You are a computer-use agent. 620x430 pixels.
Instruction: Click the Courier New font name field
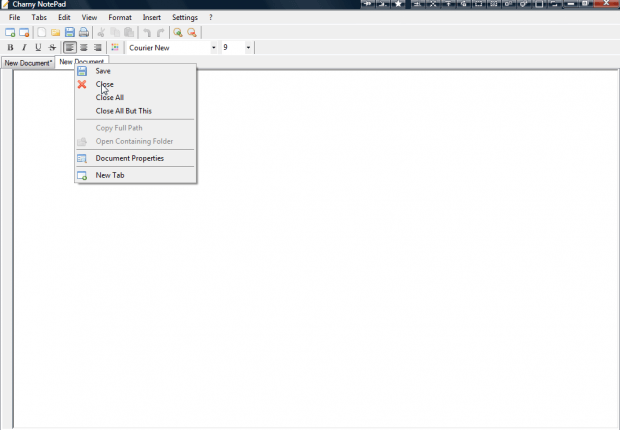coord(168,47)
